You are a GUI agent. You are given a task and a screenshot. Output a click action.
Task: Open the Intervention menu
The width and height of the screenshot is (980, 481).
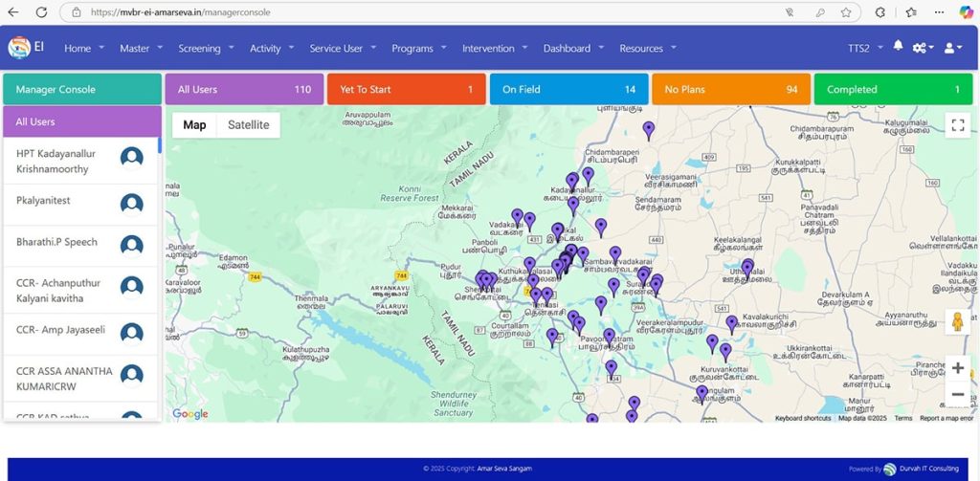[x=493, y=49]
